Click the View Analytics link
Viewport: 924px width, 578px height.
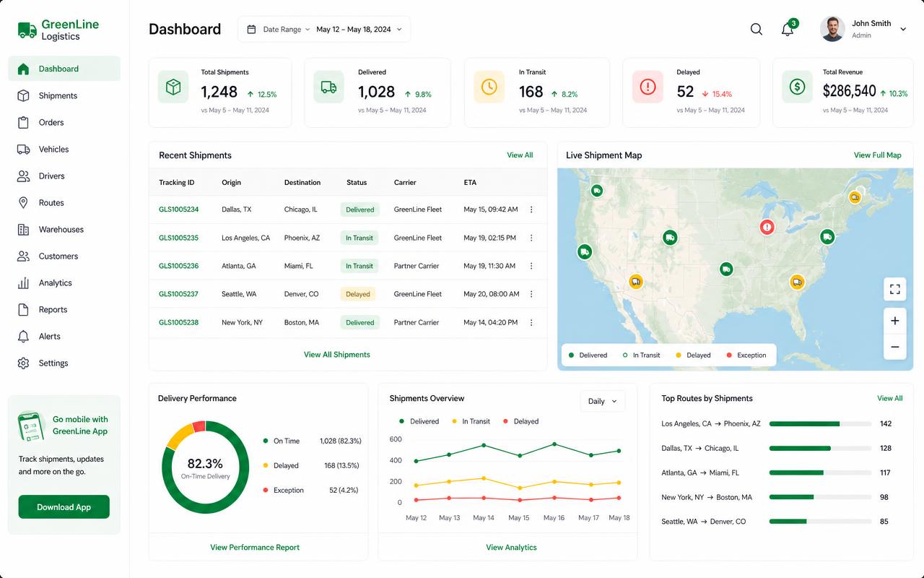[x=511, y=547]
